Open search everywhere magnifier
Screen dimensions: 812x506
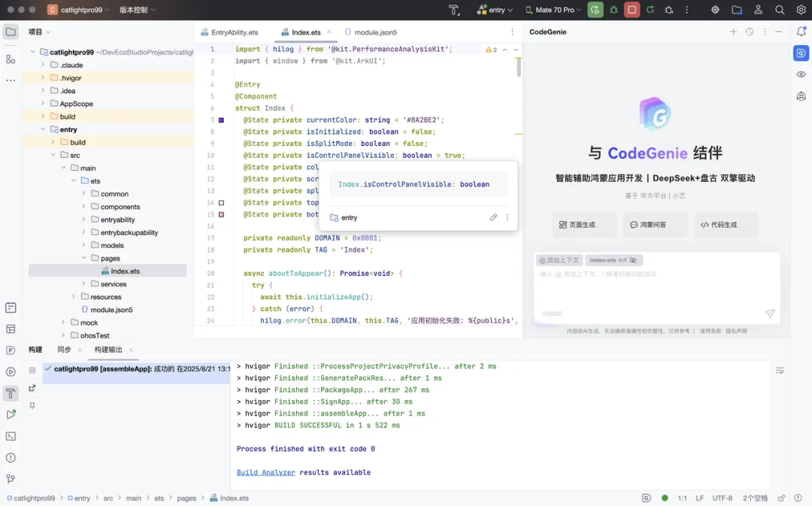point(780,10)
